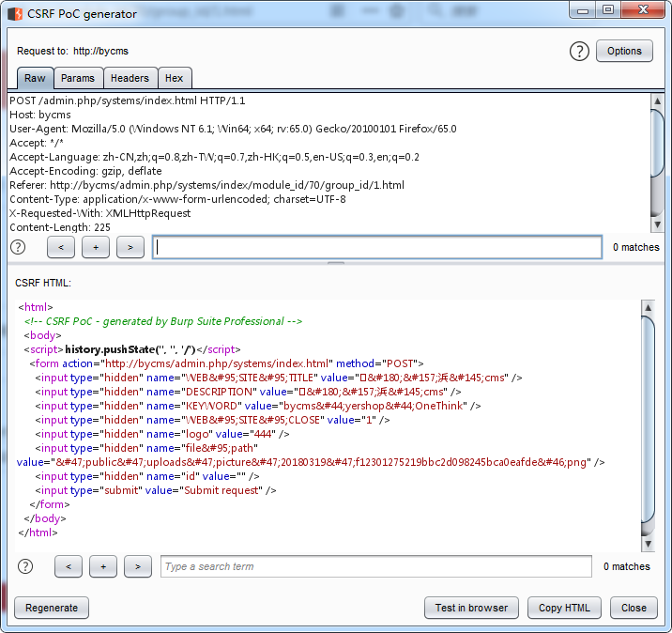Click the CSRF HTML pane scrollbar thumb

tap(648, 419)
